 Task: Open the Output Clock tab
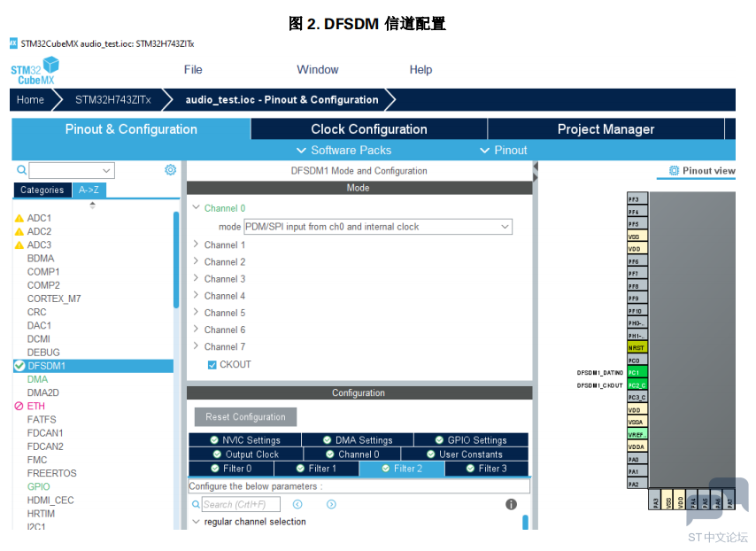click(x=246, y=454)
